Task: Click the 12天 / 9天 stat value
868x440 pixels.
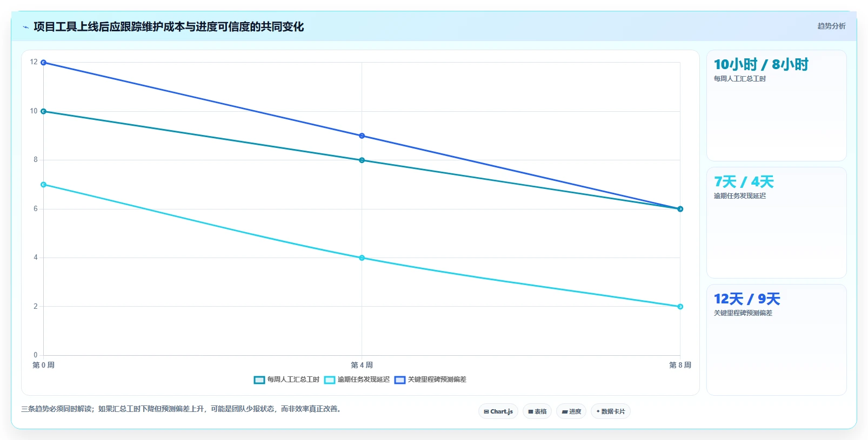Action: tap(747, 299)
